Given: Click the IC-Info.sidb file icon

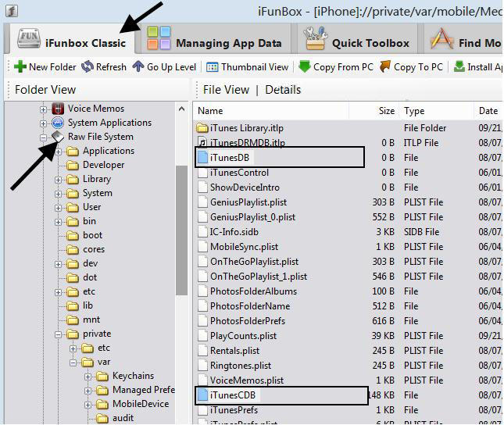Looking at the screenshot, I should coord(202,232).
